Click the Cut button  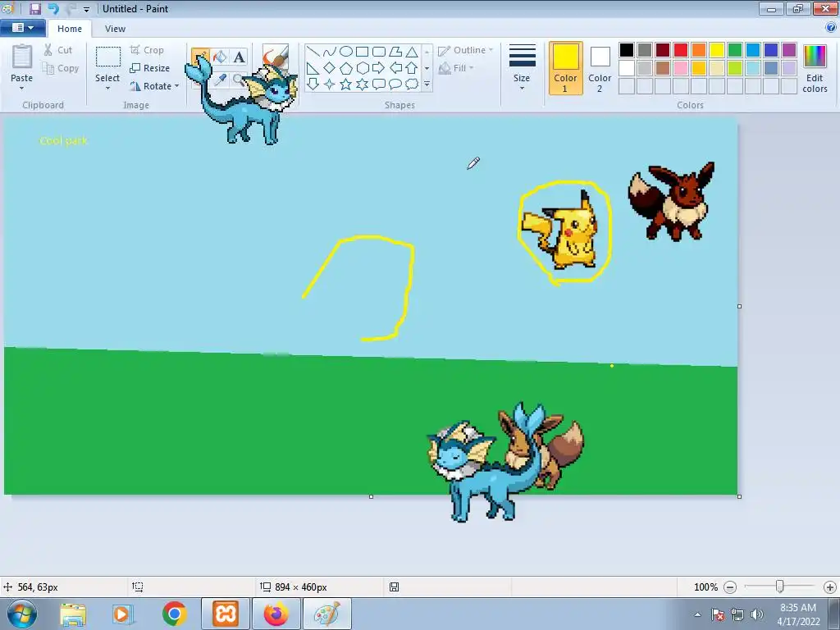pos(58,50)
